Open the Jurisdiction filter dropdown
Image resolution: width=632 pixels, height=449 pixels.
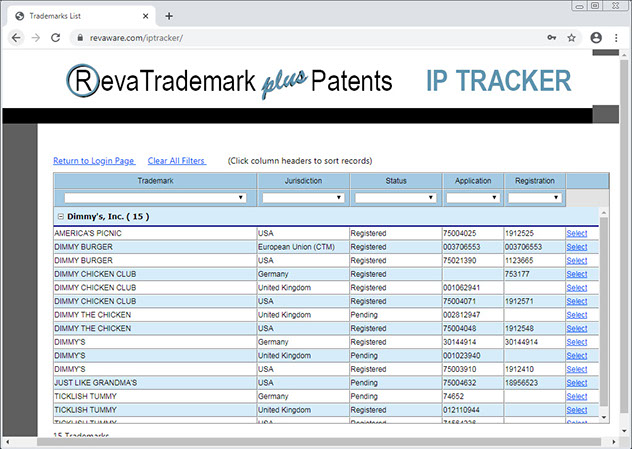302,198
